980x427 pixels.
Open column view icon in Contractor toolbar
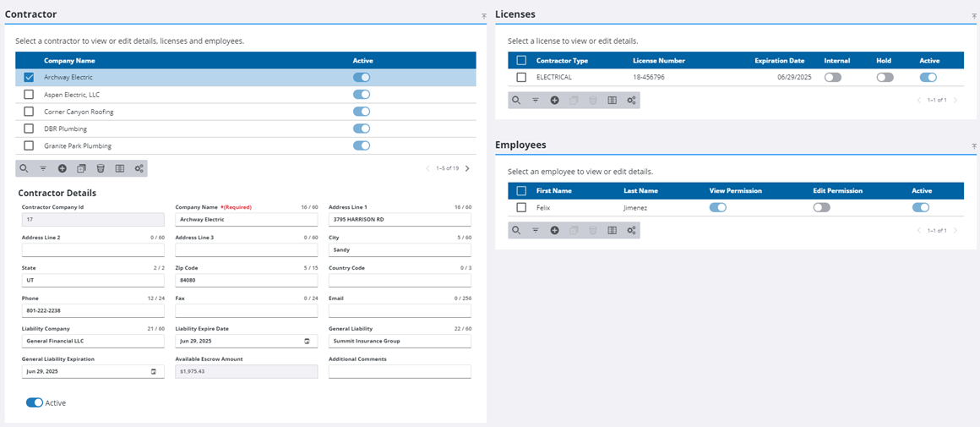click(120, 168)
